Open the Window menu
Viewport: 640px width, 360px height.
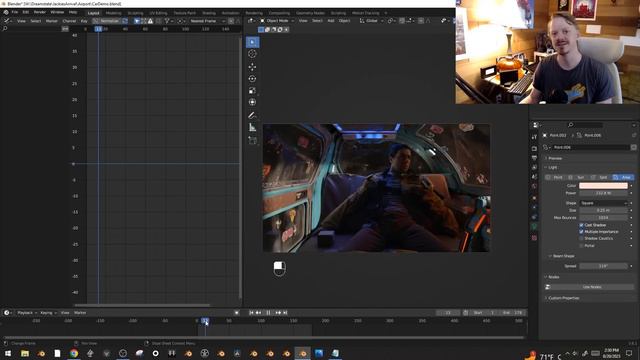coord(57,12)
